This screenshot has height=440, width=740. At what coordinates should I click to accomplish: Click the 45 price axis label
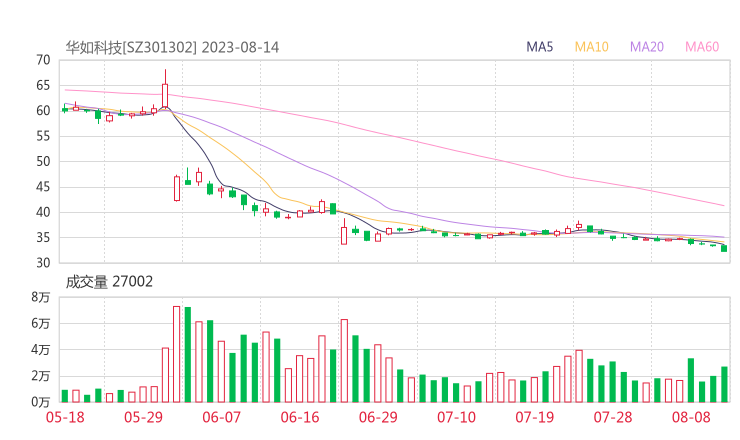pyautogui.click(x=43, y=187)
